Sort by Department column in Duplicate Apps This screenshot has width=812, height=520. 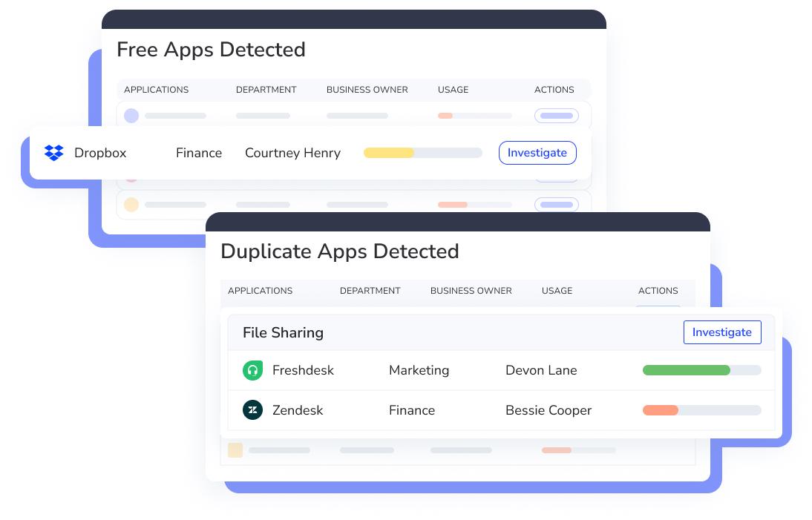coord(370,291)
